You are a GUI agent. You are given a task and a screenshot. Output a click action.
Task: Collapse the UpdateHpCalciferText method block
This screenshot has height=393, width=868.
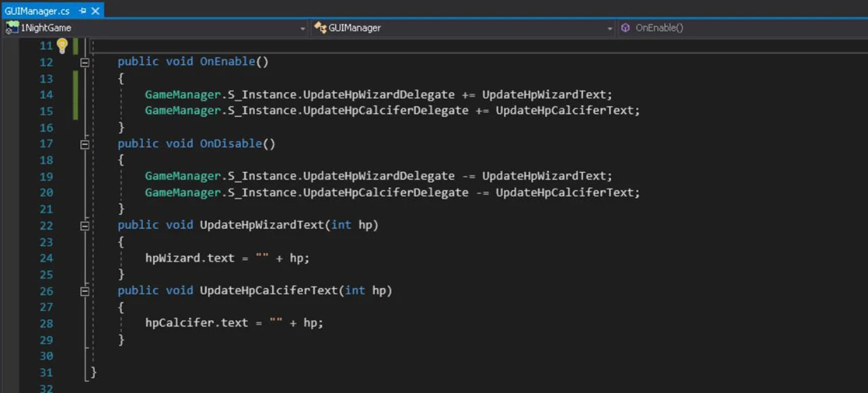[85, 291]
